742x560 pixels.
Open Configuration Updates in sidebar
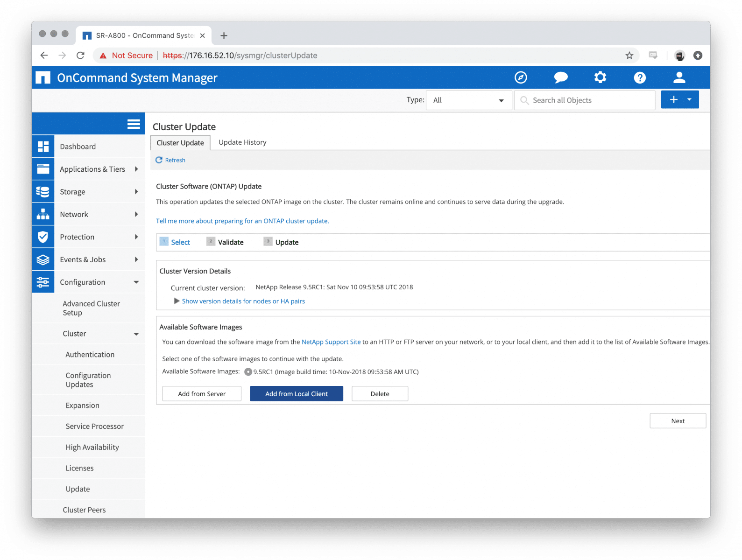(88, 380)
